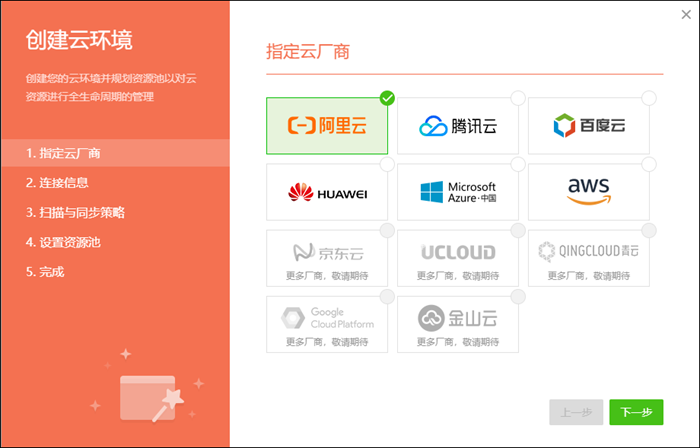
Task: Pick the 百度云 vendor card
Action: click(588, 126)
